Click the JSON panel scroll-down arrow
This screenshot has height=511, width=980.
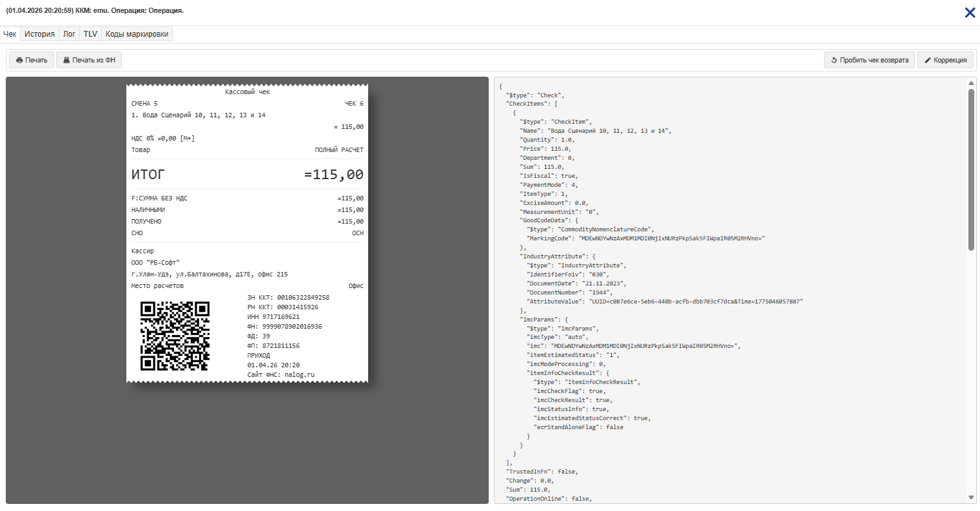click(971, 497)
